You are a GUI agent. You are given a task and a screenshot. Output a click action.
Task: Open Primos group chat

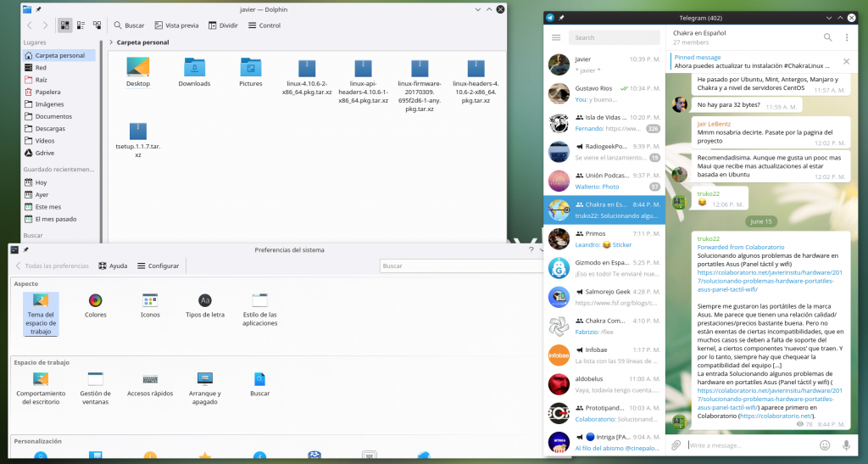(604, 239)
